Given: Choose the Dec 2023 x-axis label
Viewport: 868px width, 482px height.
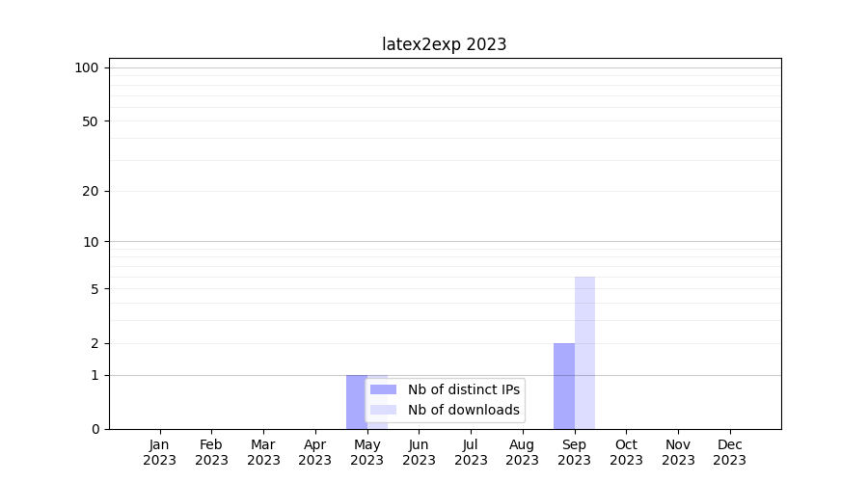Looking at the screenshot, I should [729, 452].
